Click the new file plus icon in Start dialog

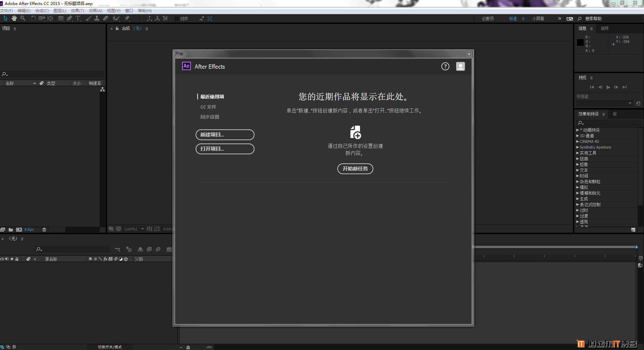pos(355,132)
